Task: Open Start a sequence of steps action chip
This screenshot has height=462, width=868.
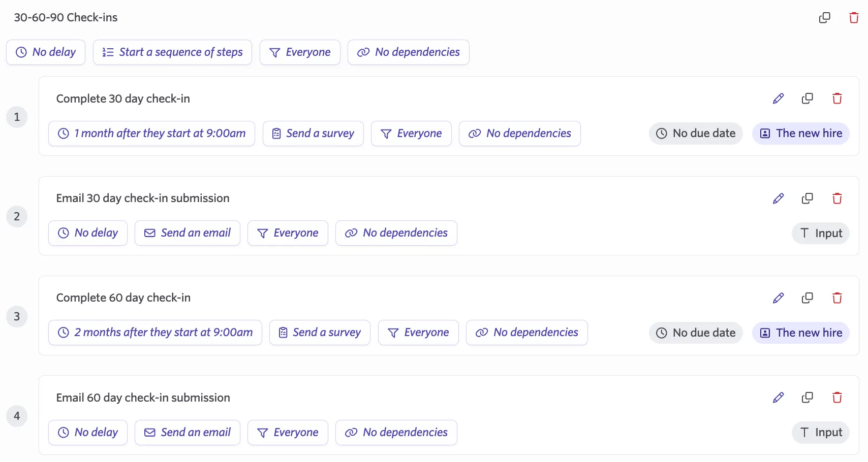Action: pos(172,52)
